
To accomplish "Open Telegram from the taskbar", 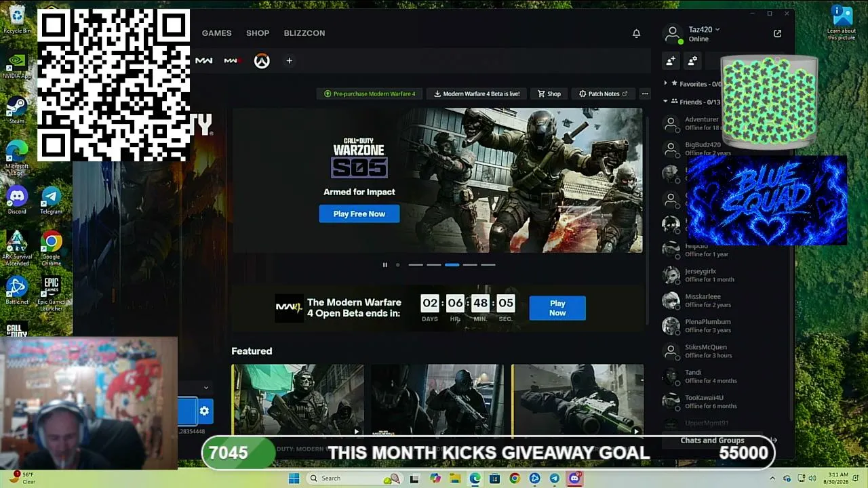I will (x=555, y=479).
